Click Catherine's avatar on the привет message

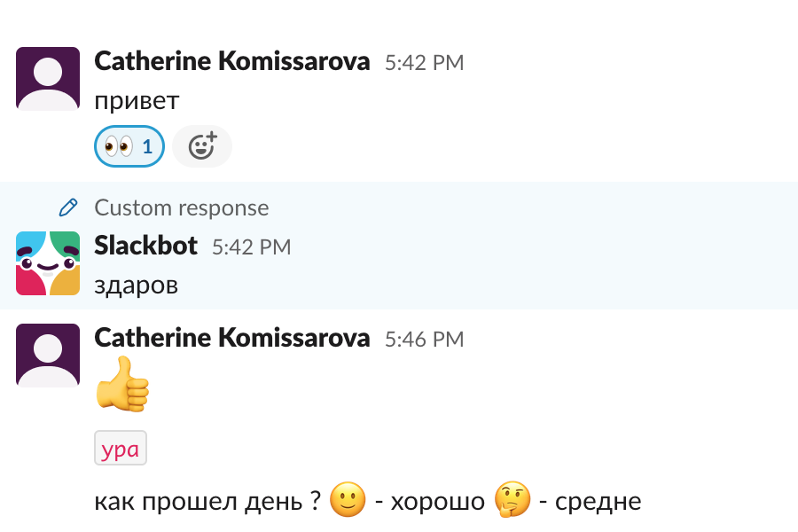48,79
